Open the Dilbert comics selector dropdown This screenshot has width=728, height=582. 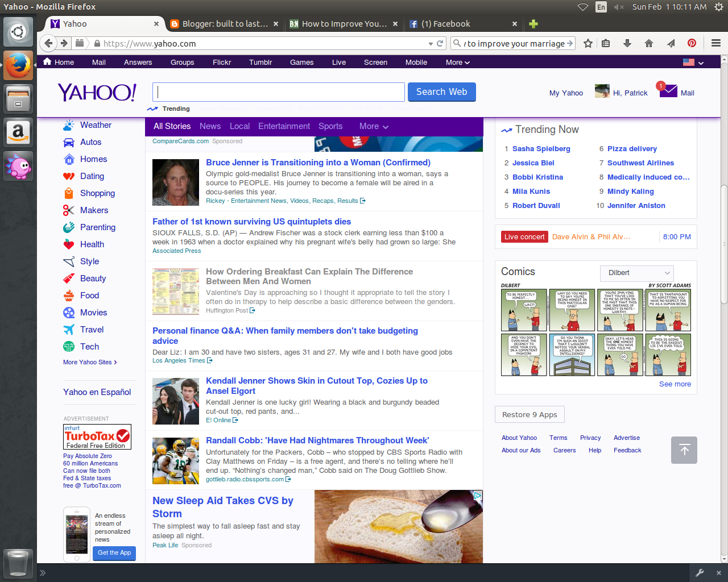[x=637, y=273]
